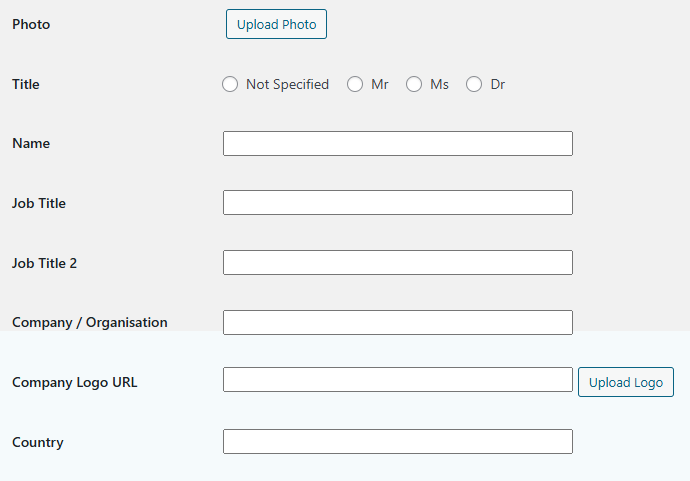Viewport: 690px width, 481px height.
Task: Click the Company / Organisation input field
Action: 397,322
